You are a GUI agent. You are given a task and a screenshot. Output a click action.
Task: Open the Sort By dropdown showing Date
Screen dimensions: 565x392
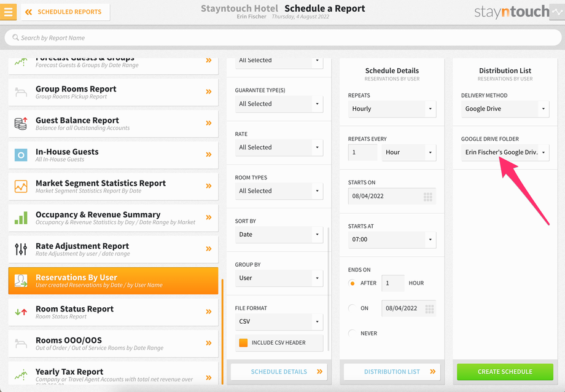[x=279, y=235]
